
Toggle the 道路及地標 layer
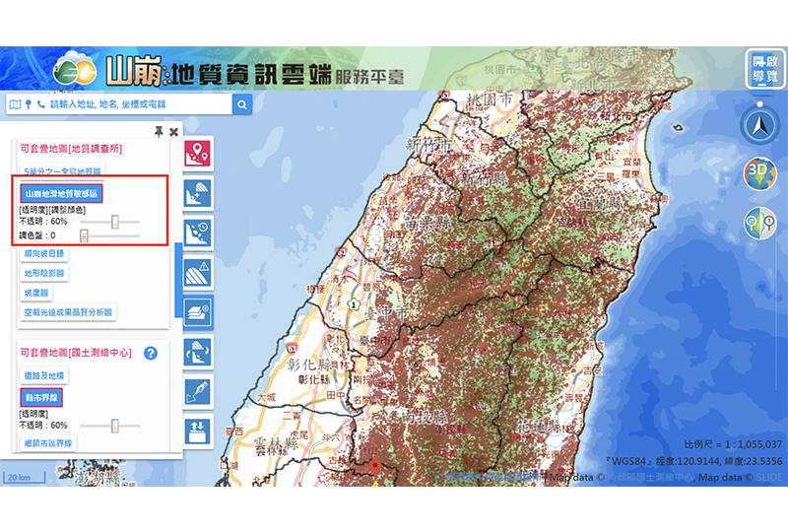tap(44, 376)
